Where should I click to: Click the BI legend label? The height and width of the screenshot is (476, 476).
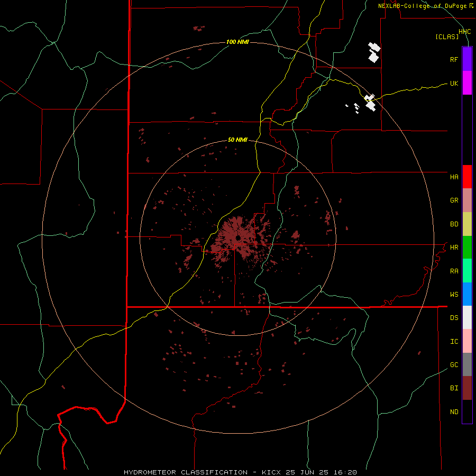[x=454, y=388]
